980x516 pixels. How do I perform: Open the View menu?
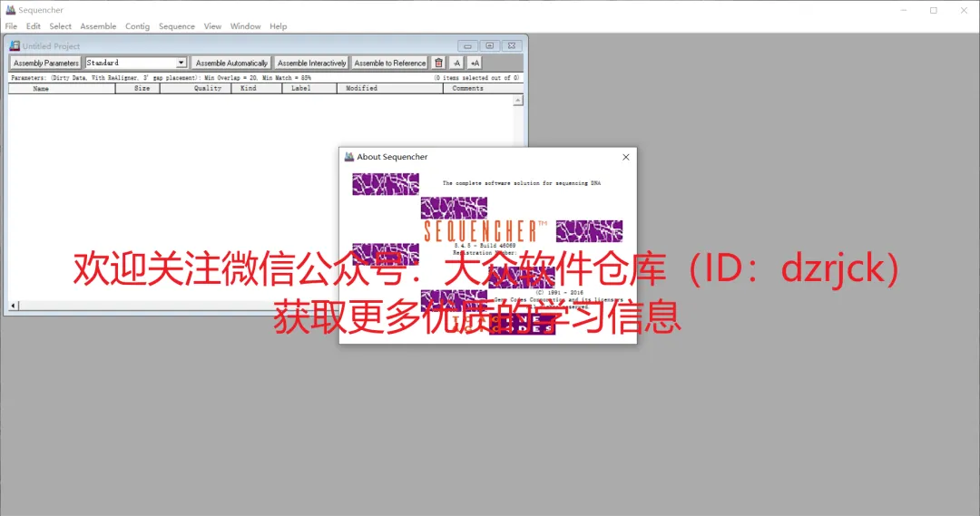tap(212, 26)
